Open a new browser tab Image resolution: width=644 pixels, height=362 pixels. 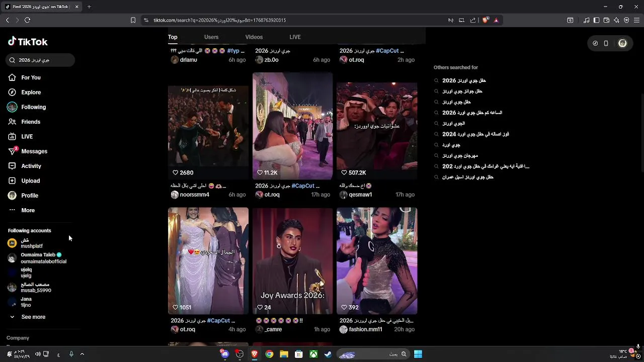click(89, 7)
